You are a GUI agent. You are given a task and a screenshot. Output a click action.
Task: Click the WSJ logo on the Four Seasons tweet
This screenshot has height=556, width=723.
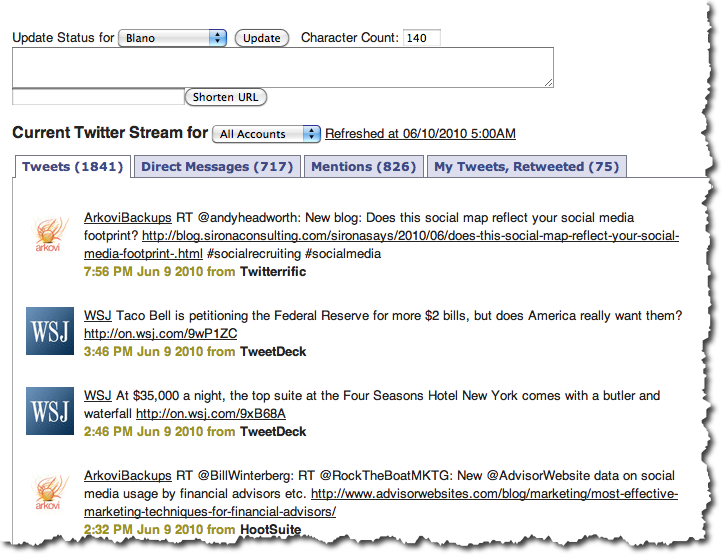pyautogui.click(x=50, y=411)
